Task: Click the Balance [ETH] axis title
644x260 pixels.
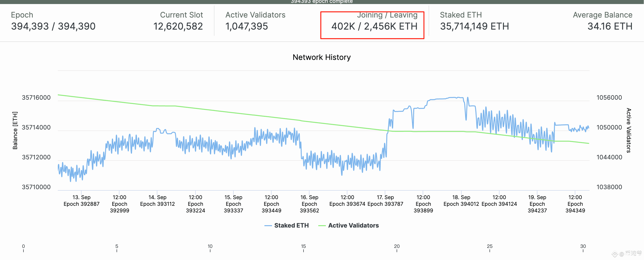Action: coord(15,130)
